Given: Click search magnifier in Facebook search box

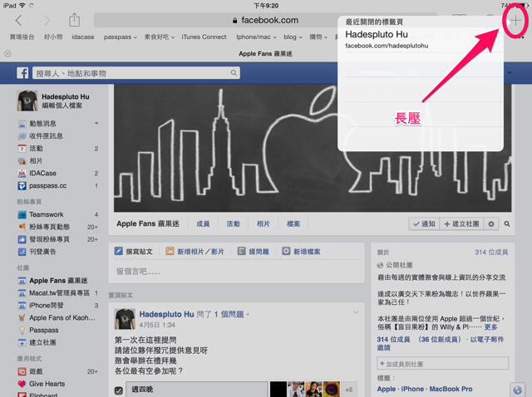Looking at the screenshot, I should 234,73.
